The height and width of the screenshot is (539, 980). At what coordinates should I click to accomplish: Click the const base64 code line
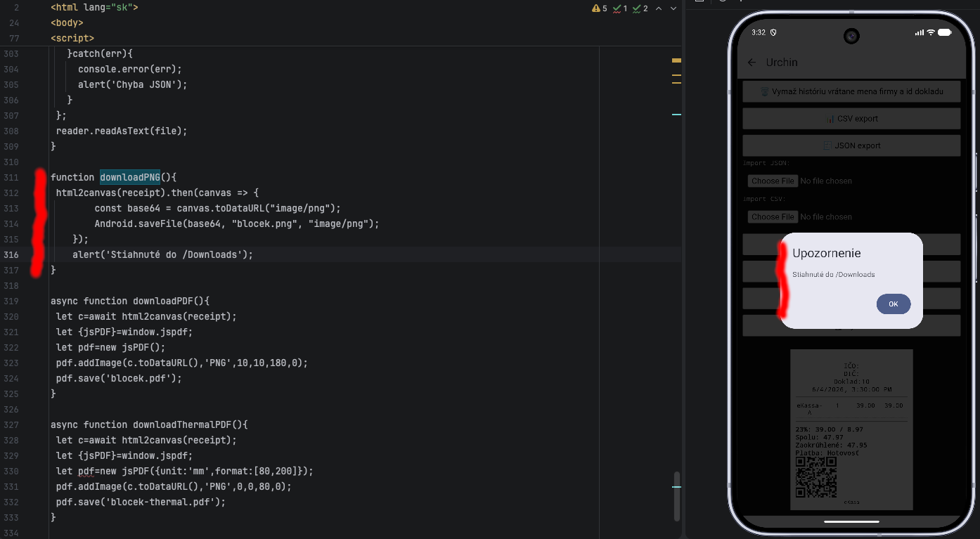(218, 208)
